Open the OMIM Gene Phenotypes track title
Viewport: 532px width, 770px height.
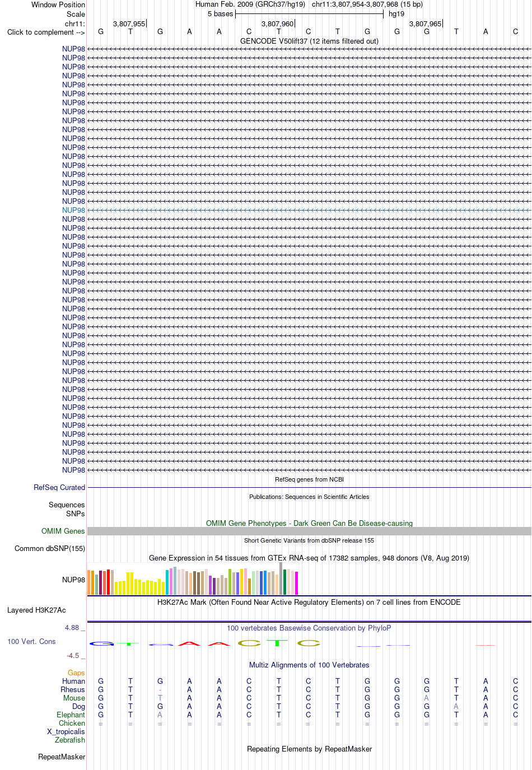(x=309, y=524)
